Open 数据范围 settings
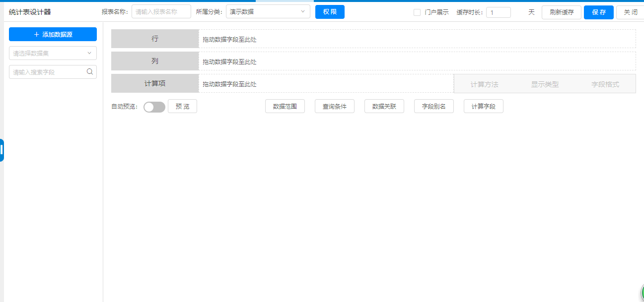 click(x=285, y=107)
